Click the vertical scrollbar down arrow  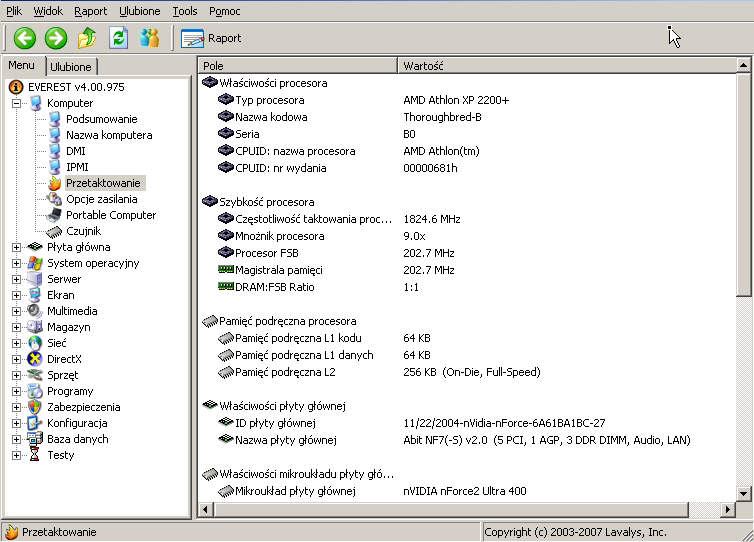743,493
